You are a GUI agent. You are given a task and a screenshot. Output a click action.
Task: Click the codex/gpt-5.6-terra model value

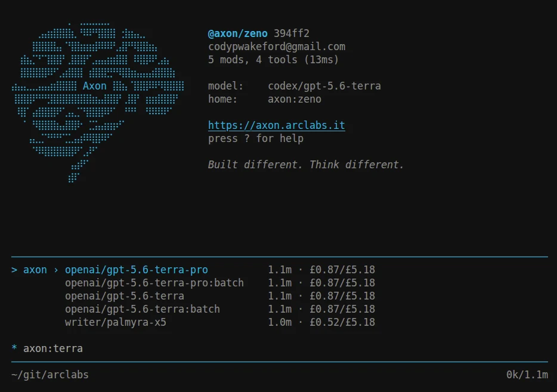[x=324, y=86]
